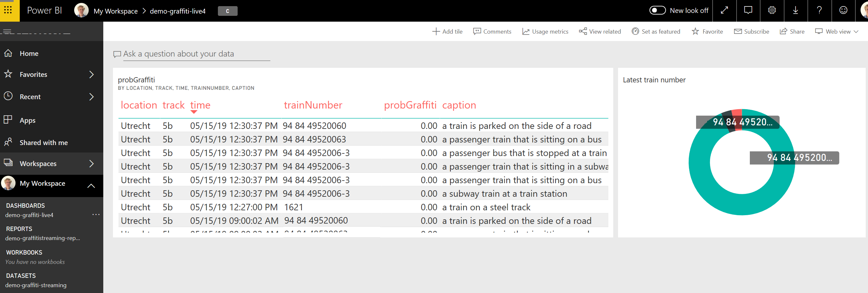Expand the Recent flyout arrow

click(91, 97)
